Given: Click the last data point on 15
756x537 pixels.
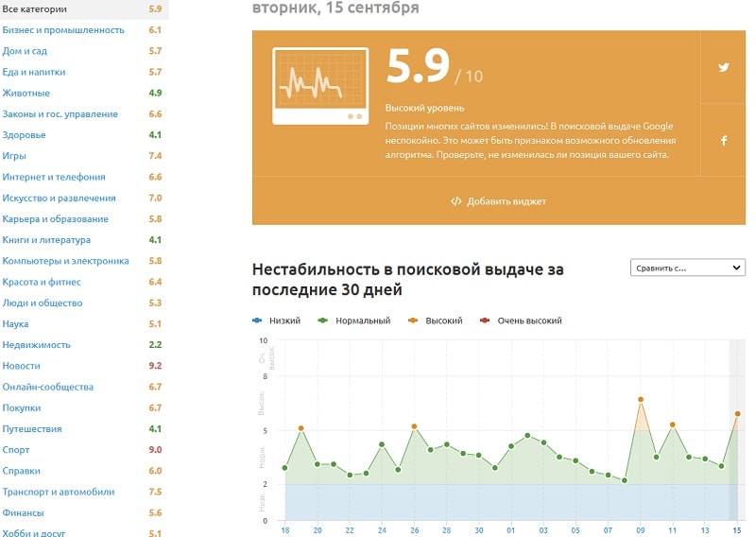Looking at the screenshot, I should (x=737, y=414).
